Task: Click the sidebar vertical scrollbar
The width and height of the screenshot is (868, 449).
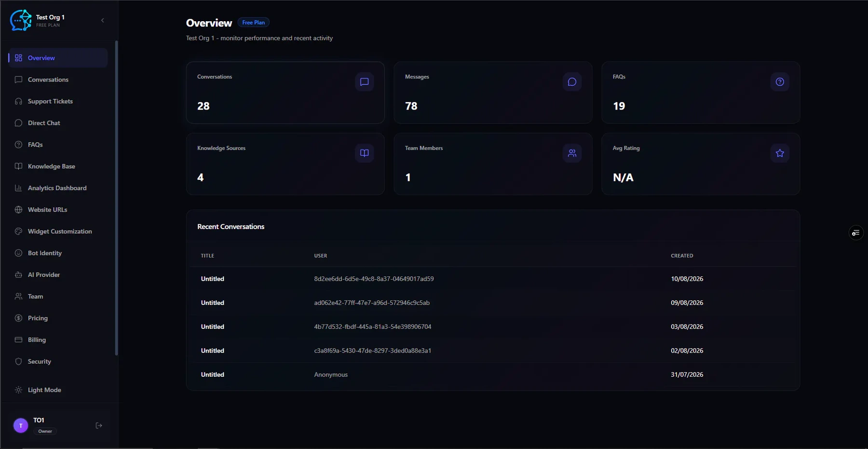Action: coord(116,198)
